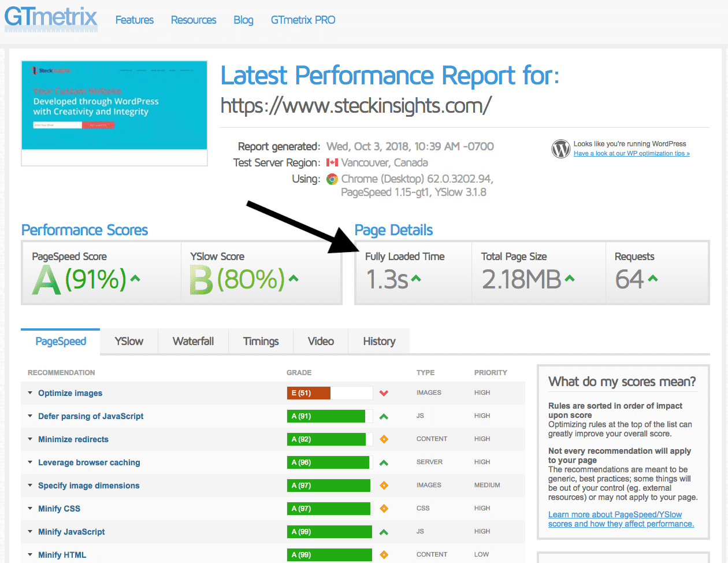The image size is (728, 563).
Task: Open the Optimize images recommendation link
Action: (x=70, y=393)
